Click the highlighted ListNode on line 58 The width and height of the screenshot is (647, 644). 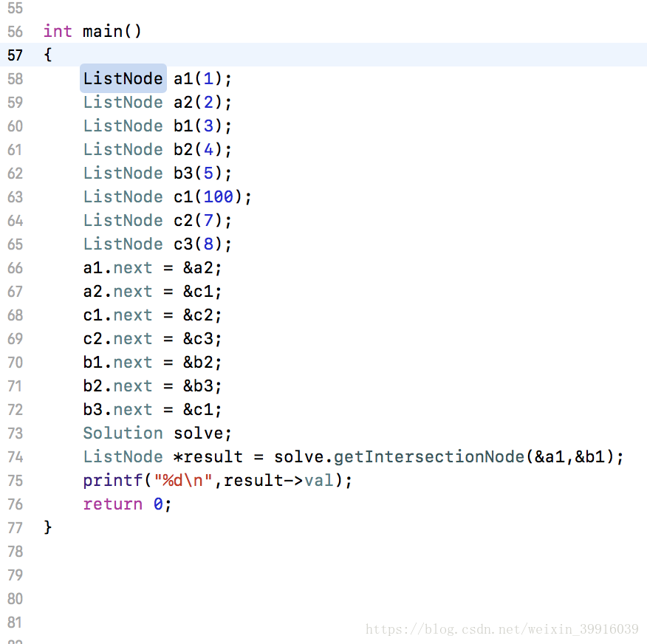click(123, 78)
